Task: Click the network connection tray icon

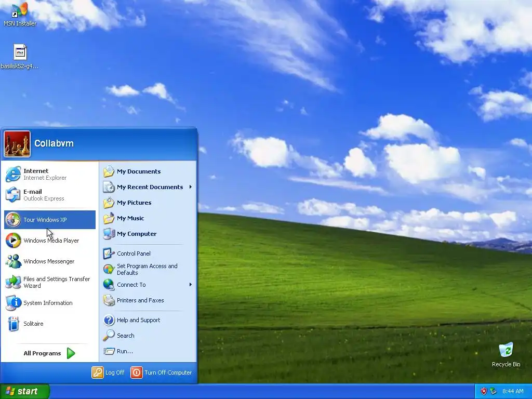Action: point(494,391)
